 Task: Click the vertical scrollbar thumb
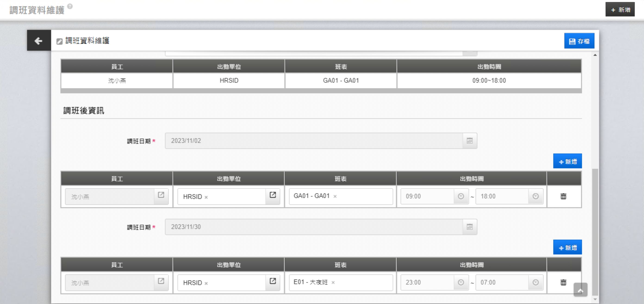[x=595, y=232]
